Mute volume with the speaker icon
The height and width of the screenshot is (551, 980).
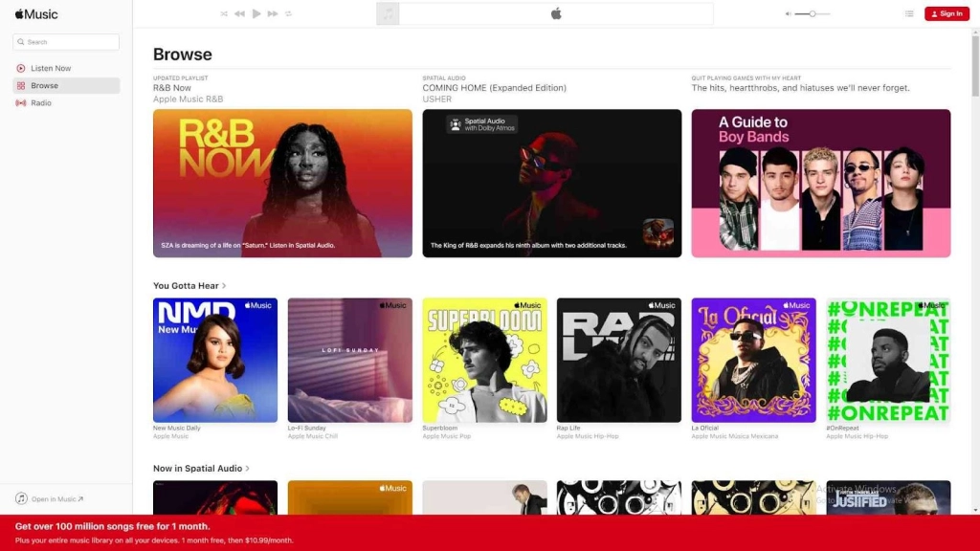point(789,13)
